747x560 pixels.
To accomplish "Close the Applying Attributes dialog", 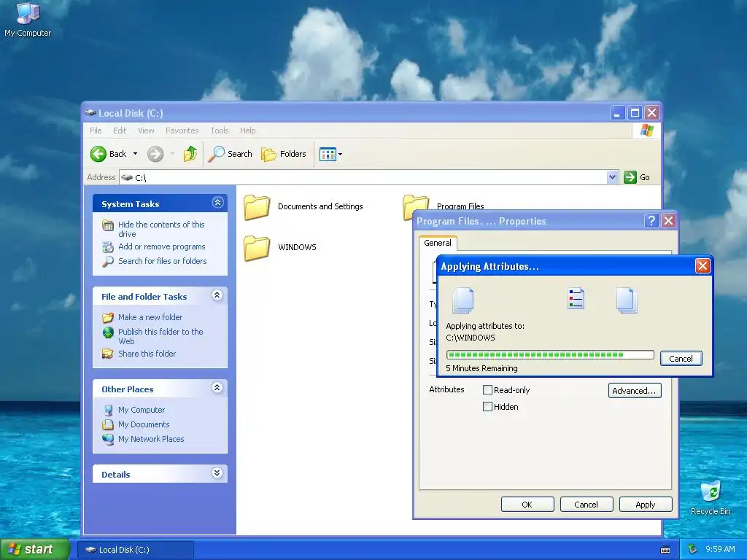I will pyautogui.click(x=703, y=265).
